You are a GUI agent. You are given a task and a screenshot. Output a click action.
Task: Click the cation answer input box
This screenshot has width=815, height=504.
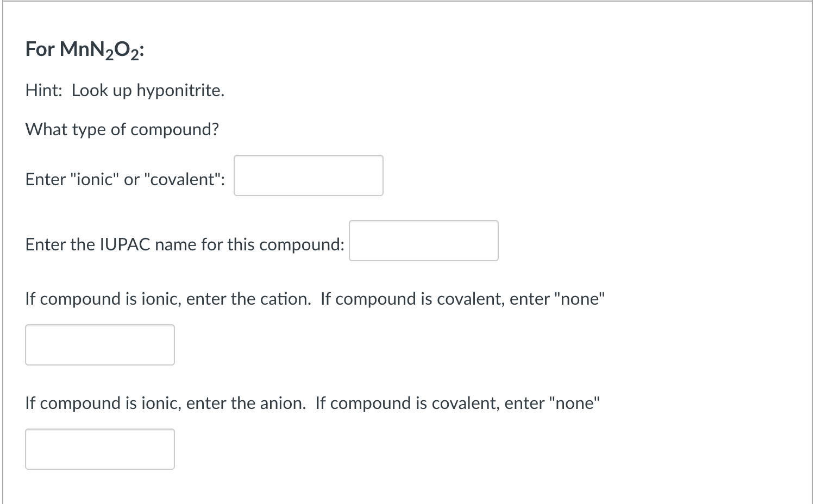(x=99, y=344)
